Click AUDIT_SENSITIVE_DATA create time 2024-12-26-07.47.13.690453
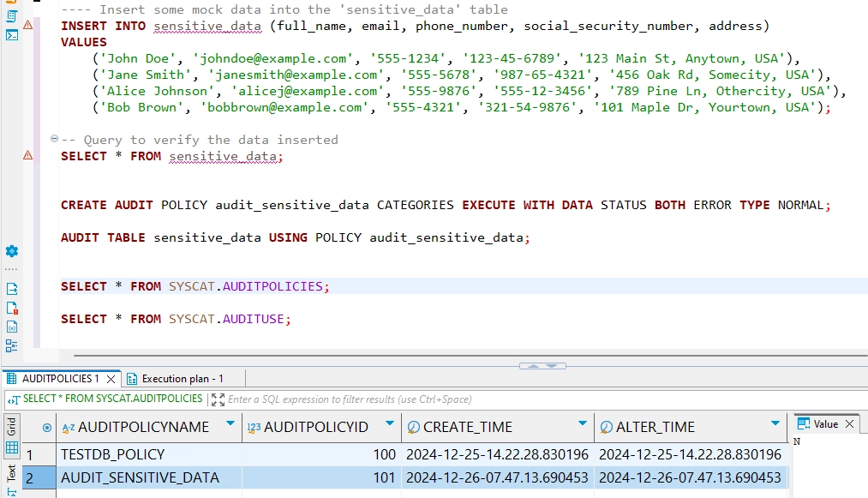The width and height of the screenshot is (868, 498). pyautogui.click(x=497, y=477)
